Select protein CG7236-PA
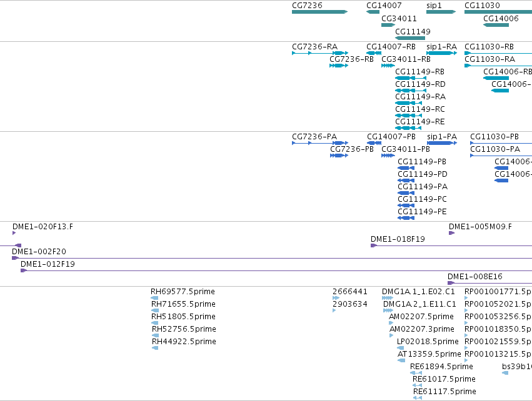The height and width of the screenshot is (401, 532). 320,143
